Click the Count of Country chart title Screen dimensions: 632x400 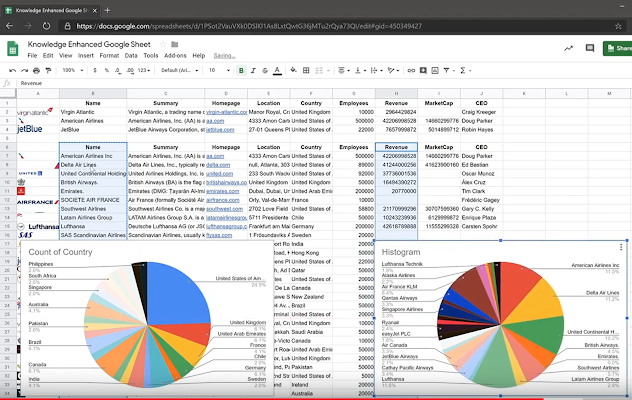pos(60,252)
